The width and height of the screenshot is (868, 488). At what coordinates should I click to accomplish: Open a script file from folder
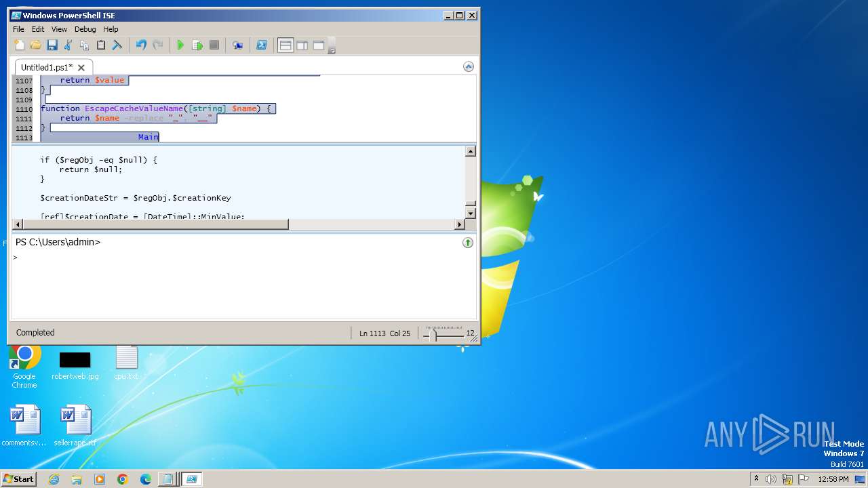[35, 45]
